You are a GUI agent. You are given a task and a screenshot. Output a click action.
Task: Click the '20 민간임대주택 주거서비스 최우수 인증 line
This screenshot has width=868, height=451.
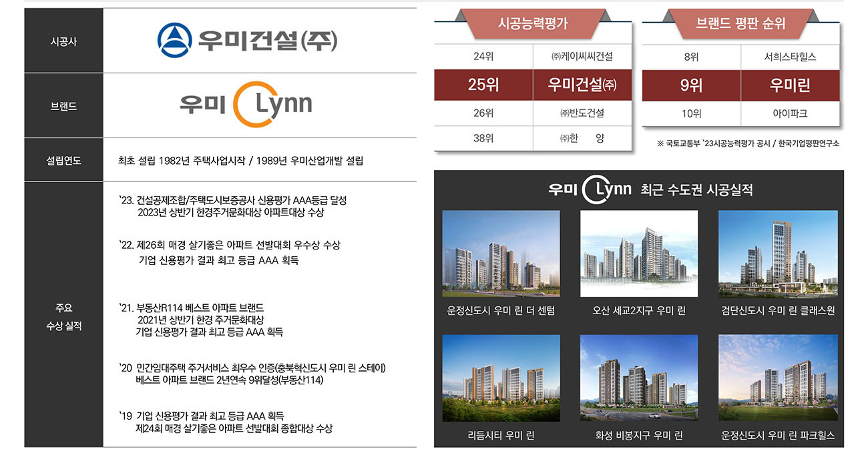pyautogui.click(x=252, y=368)
